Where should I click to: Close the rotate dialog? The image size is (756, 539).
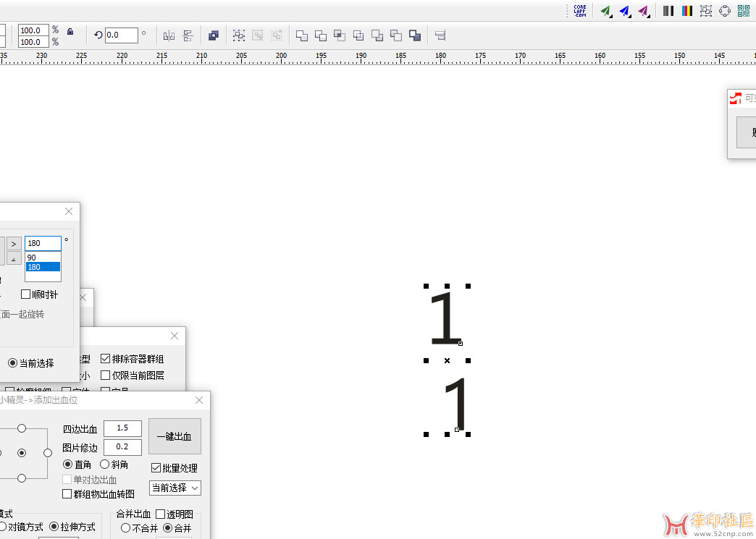click(x=69, y=211)
